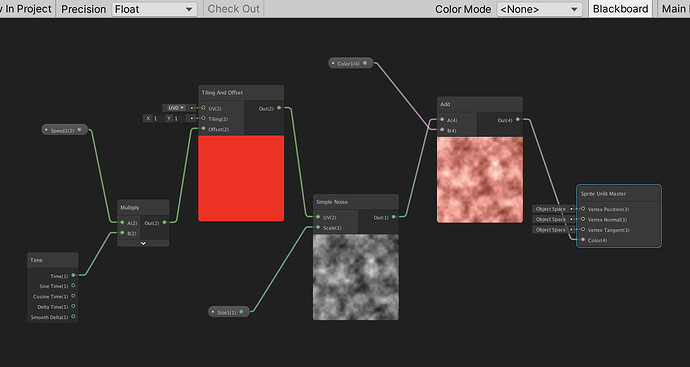Viewport: 690px width, 367px height.
Task: Open the Precision Float dropdown
Action: tap(154, 9)
